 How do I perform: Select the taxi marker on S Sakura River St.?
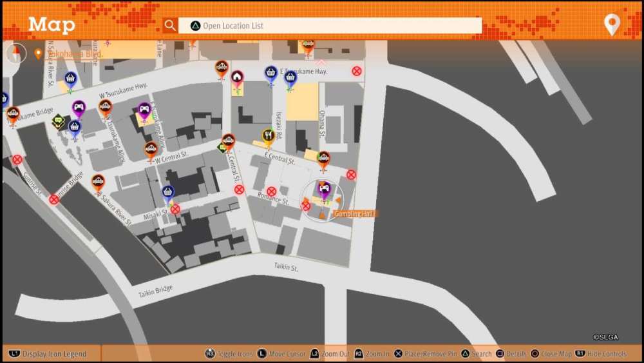click(98, 182)
